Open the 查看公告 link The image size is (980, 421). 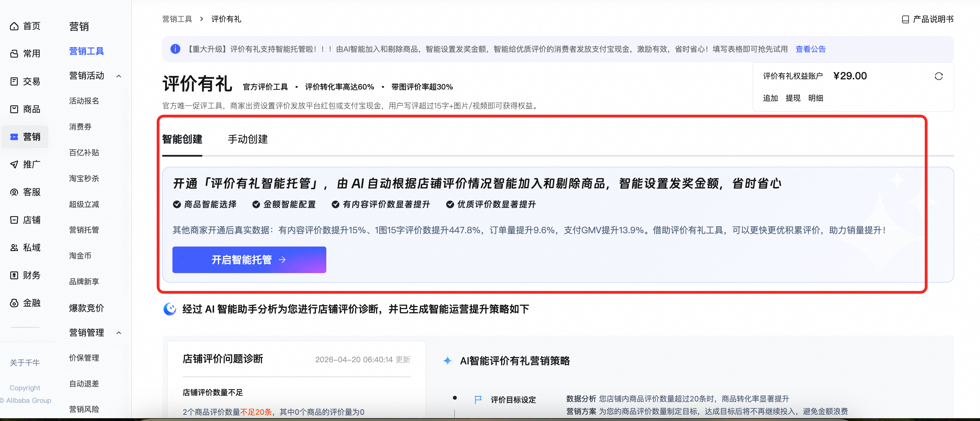tap(810, 49)
